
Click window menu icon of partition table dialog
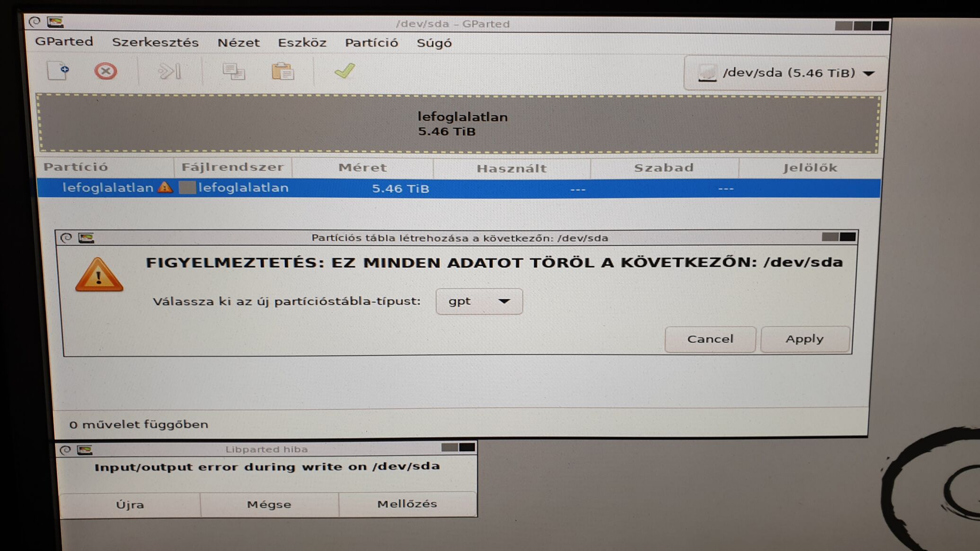66,237
